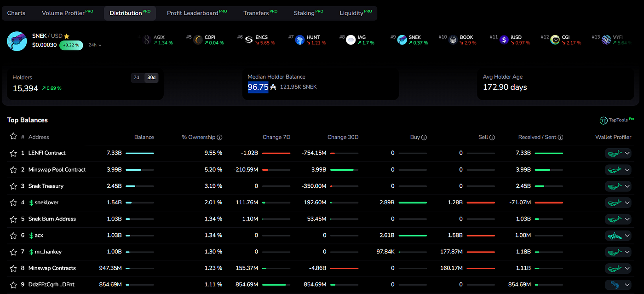Expand wallet profiler for Minswap Contracts
Viewport: 644px width, 294px height.
click(x=627, y=268)
